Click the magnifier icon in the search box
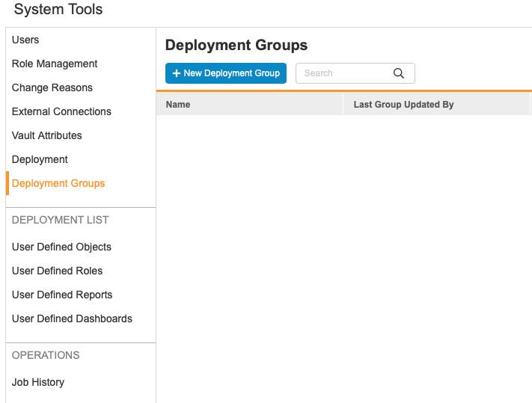Image resolution: width=532 pixels, height=403 pixels. pos(398,73)
